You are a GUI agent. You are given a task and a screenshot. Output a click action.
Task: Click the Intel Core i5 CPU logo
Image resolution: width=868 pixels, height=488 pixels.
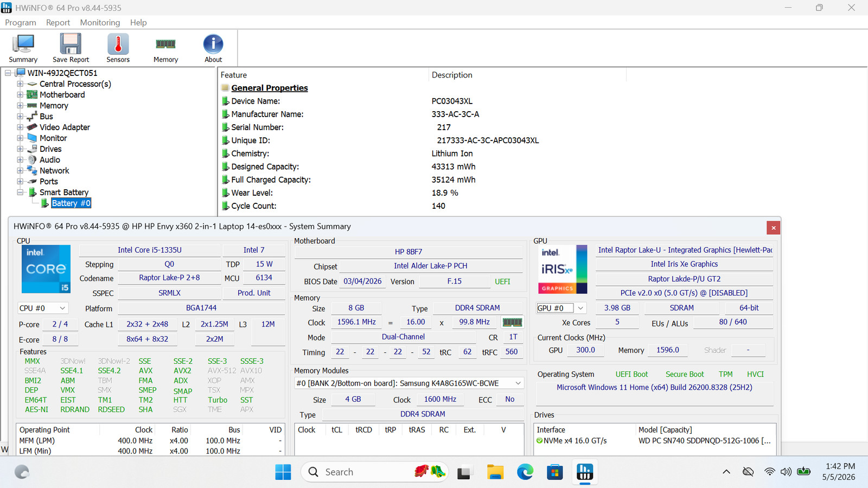pos(46,269)
